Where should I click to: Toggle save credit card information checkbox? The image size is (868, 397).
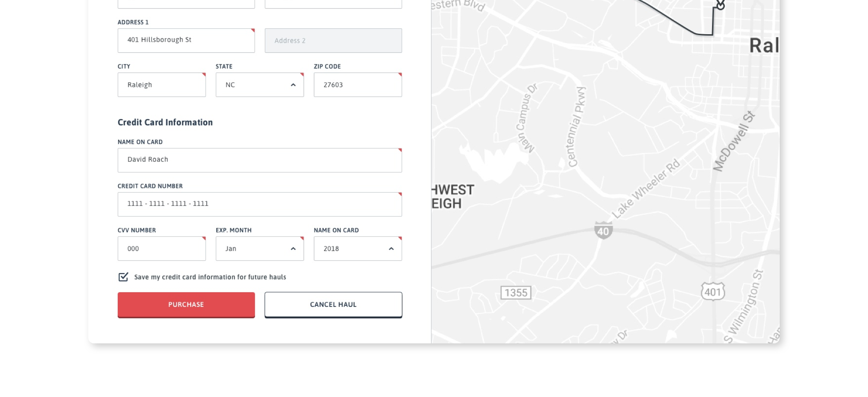[x=123, y=277]
